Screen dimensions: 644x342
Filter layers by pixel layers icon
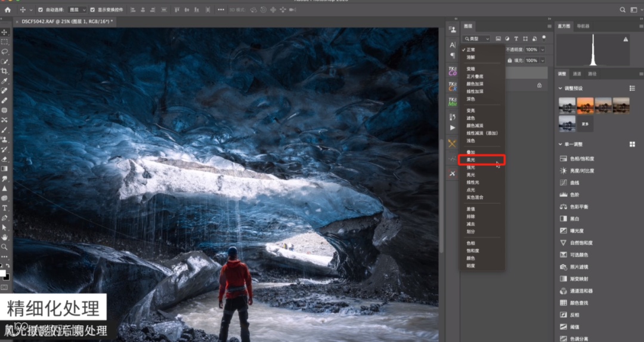pos(498,39)
